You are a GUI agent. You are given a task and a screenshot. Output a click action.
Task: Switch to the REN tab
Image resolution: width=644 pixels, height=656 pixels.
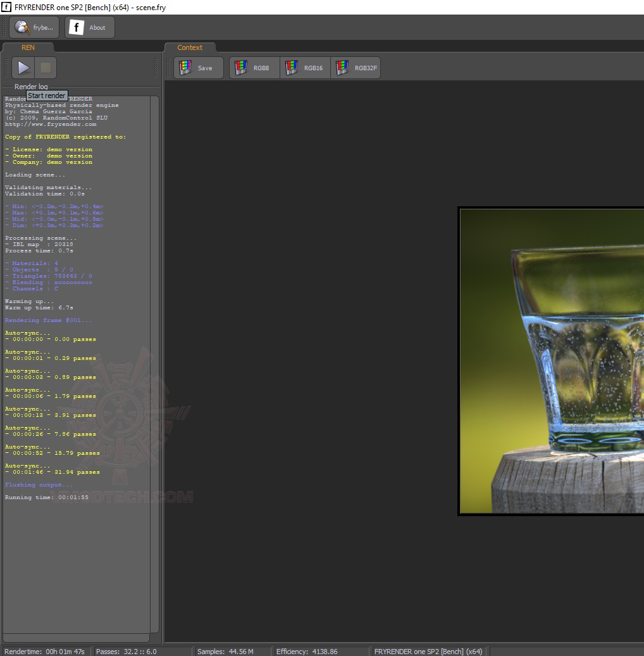click(x=28, y=47)
